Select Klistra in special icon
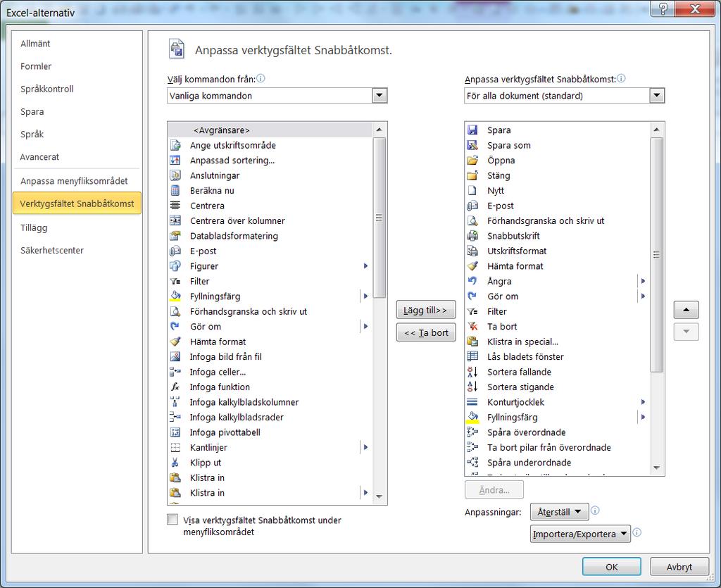 [x=472, y=342]
